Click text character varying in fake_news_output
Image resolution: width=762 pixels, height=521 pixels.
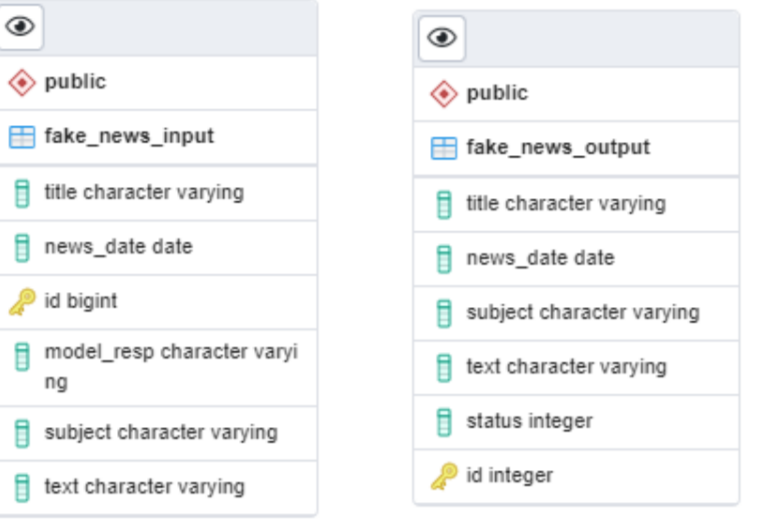[566, 367]
